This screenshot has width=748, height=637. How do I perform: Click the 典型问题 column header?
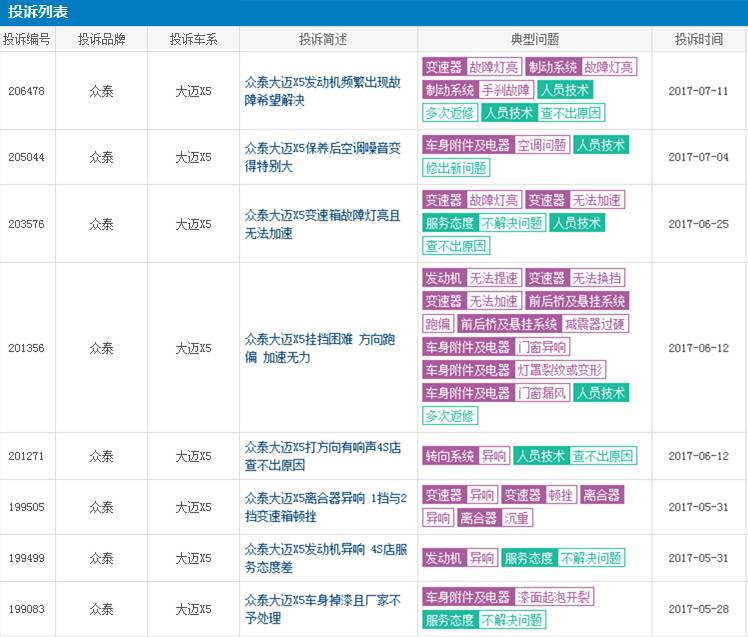click(535, 39)
